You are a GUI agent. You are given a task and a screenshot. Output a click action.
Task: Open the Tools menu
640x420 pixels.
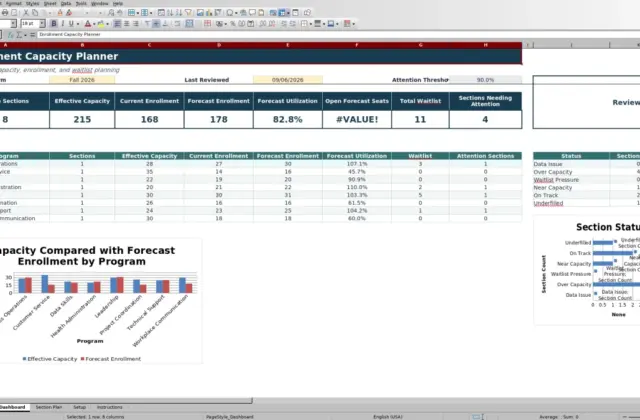(81, 3)
